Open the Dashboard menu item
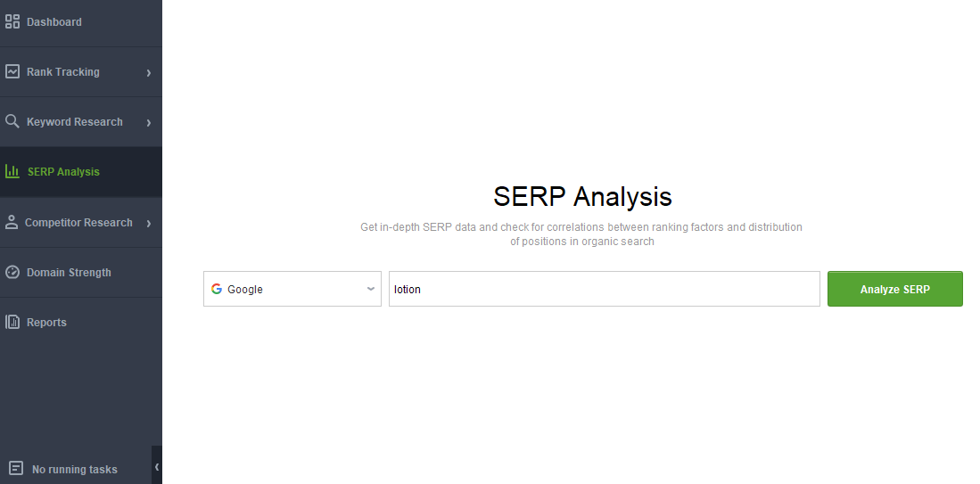The width and height of the screenshot is (980, 484). [80, 22]
